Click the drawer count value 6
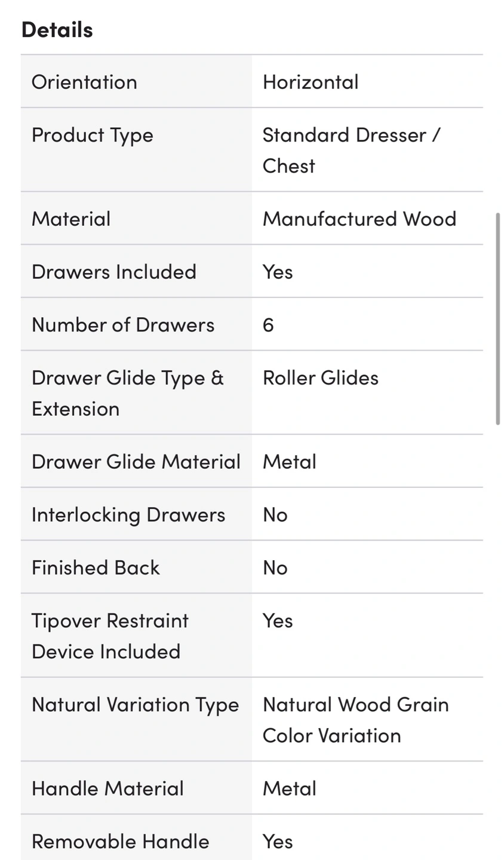 (268, 325)
